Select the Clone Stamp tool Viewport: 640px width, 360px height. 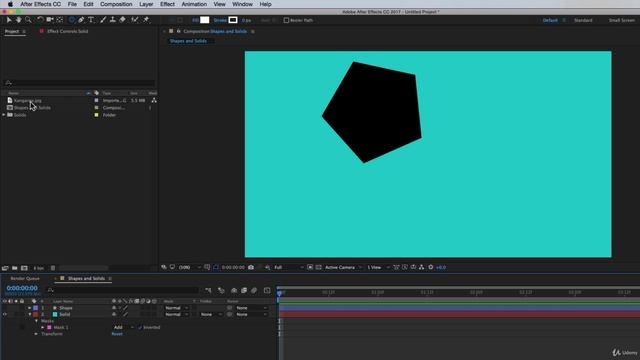pos(113,20)
